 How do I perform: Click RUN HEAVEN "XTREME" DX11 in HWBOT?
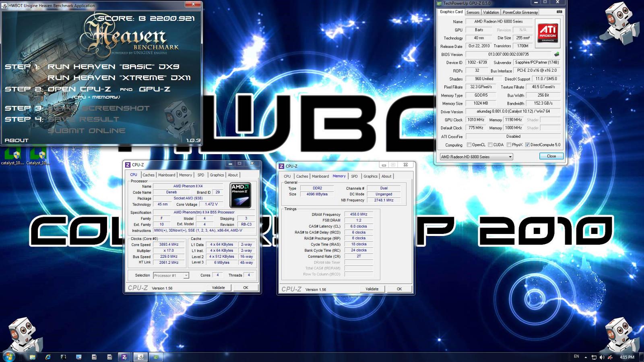pos(119,78)
